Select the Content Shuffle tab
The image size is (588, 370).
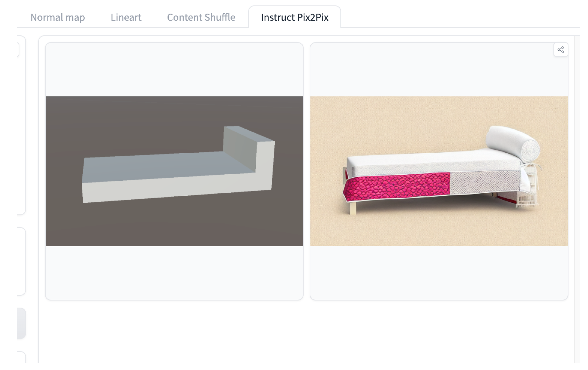(x=201, y=17)
